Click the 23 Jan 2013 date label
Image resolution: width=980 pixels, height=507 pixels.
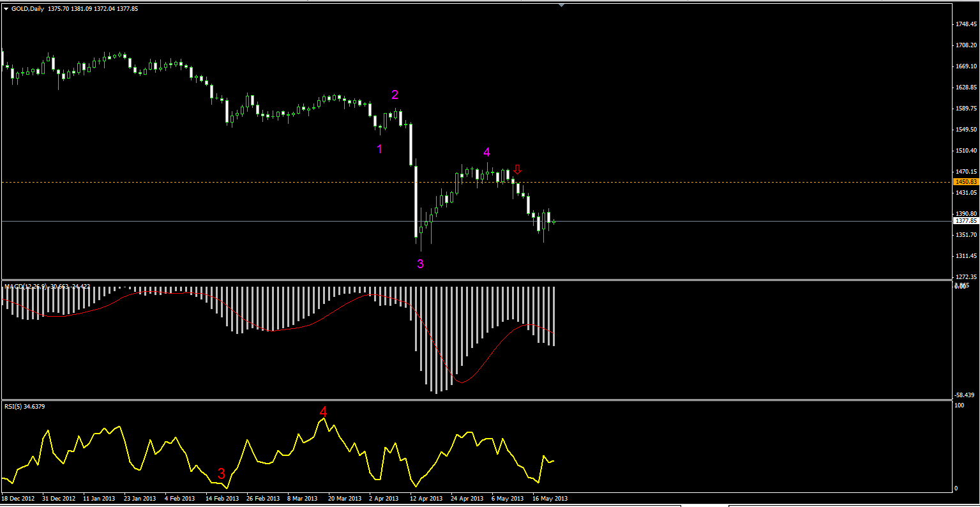[140, 498]
